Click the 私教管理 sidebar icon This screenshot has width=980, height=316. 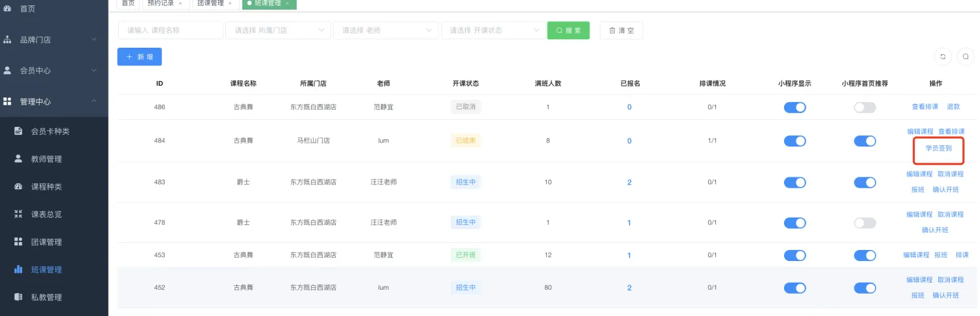click(18, 297)
